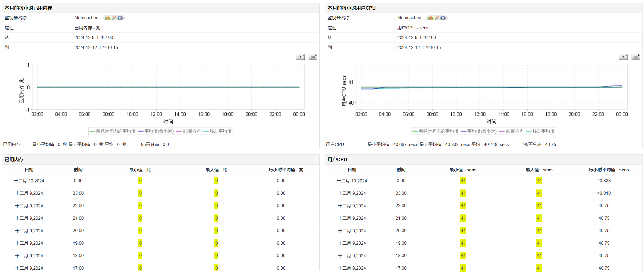
Task: Click bar chart icon in memory panel
Action: 108,18
